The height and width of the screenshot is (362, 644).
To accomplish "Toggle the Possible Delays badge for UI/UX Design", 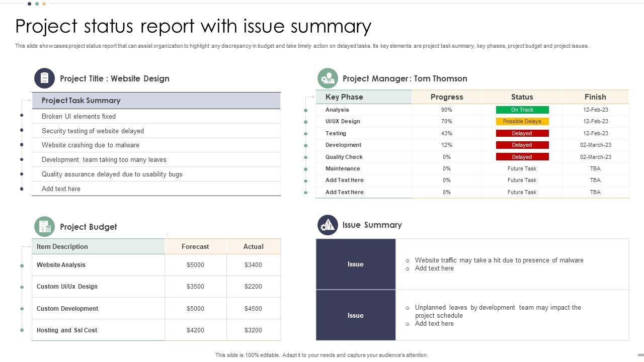I will coord(522,121).
